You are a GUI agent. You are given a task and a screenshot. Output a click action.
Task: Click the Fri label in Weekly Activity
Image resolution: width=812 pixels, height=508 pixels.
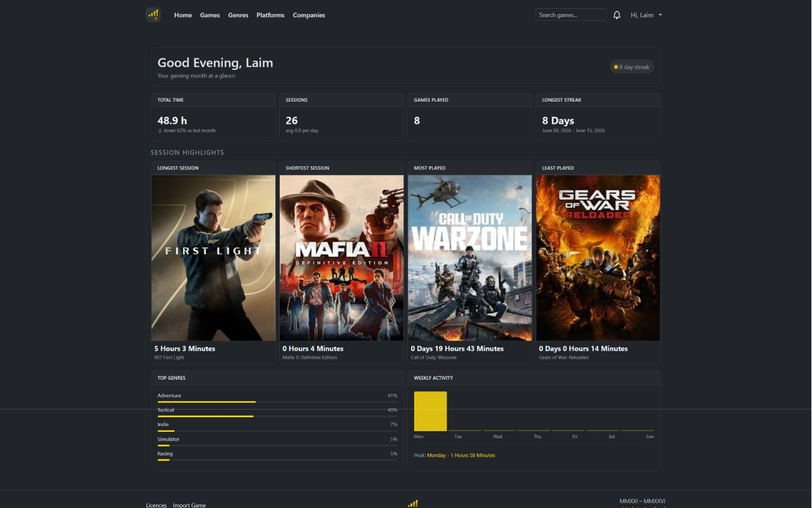[x=575, y=437]
